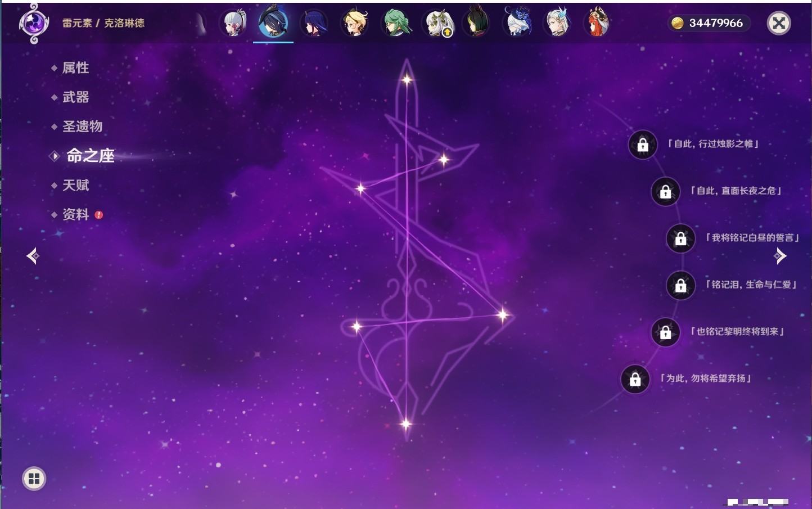Select the avatar with yellow upgrade arrow
Viewport: 812px width, 509px height.
[x=437, y=23]
